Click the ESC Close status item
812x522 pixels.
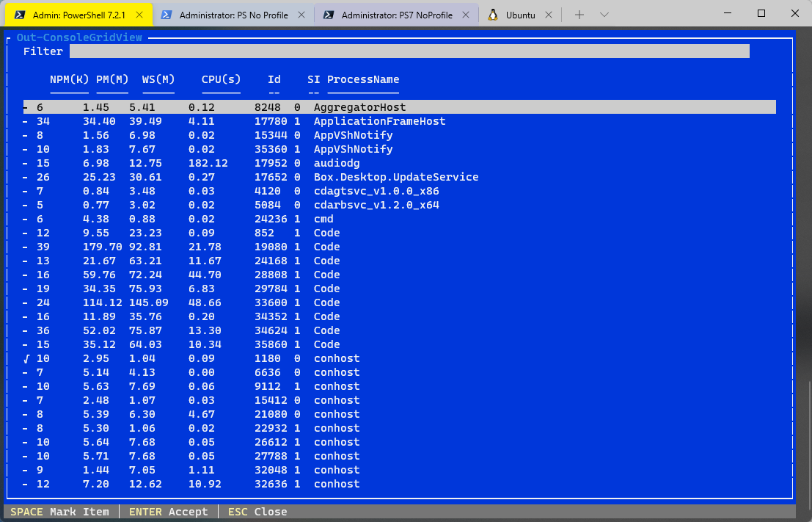pos(257,512)
